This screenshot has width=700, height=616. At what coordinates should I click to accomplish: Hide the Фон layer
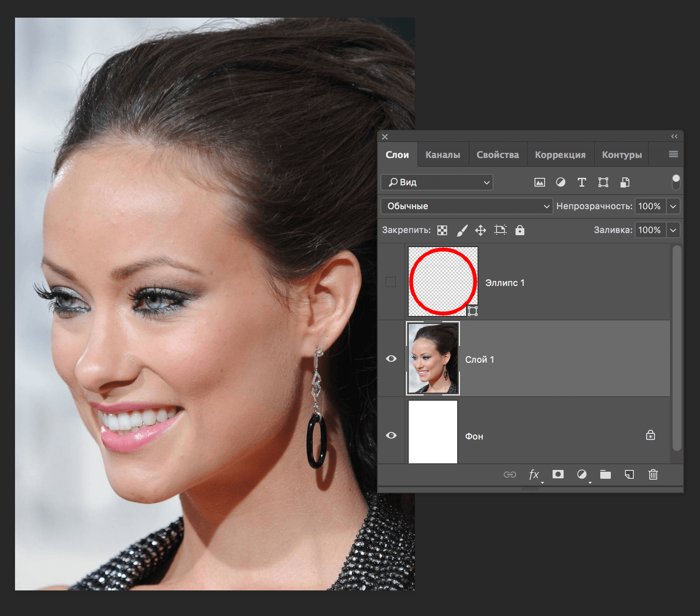[x=391, y=436]
